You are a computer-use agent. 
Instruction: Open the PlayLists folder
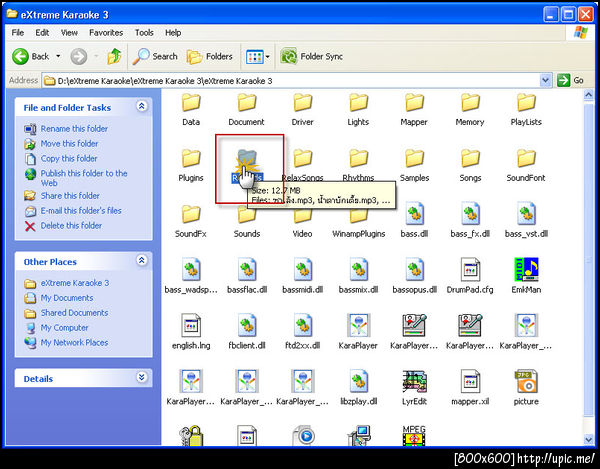pos(526,109)
